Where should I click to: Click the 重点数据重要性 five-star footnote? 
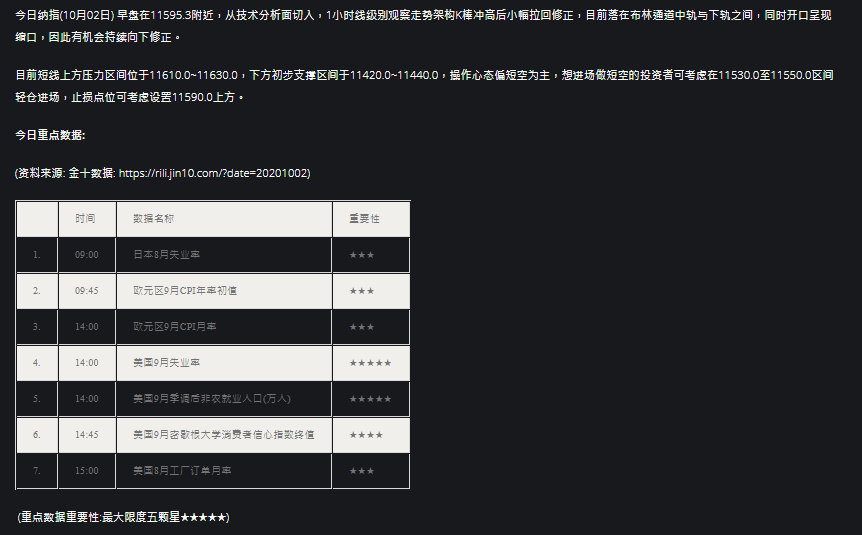click(124, 517)
